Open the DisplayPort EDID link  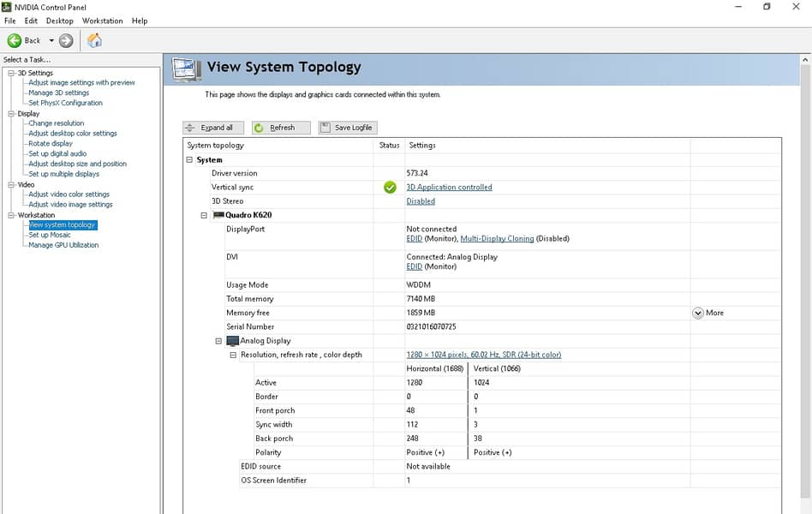pos(415,239)
